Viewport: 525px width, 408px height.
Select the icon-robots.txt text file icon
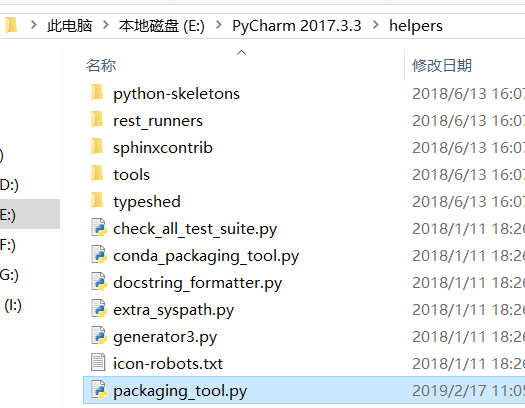[98, 363]
